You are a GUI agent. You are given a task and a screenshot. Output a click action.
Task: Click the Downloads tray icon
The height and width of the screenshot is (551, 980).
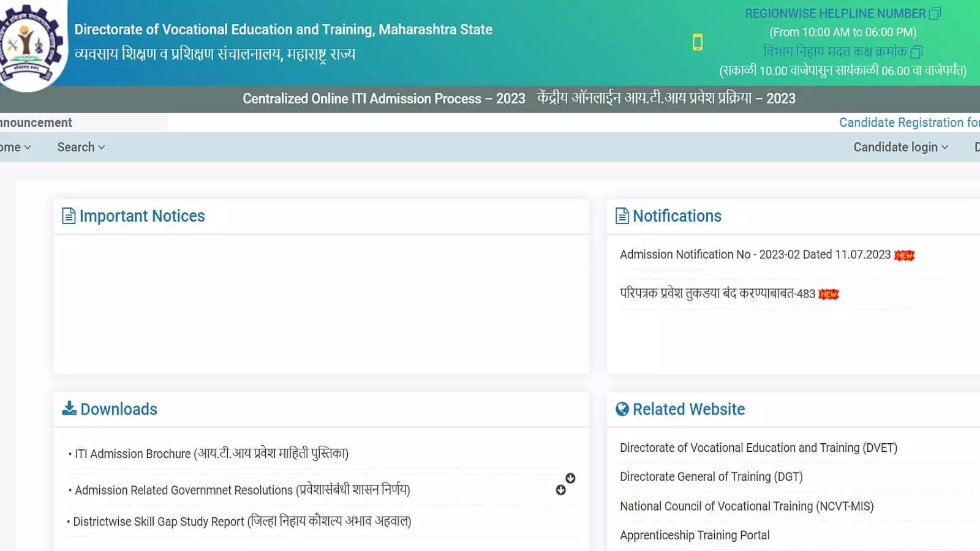(x=69, y=408)
